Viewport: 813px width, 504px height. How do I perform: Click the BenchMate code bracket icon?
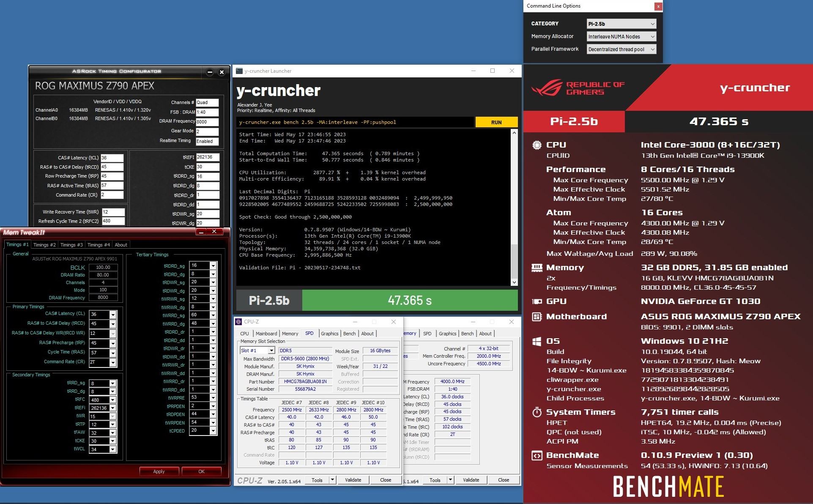pos(537,455)
